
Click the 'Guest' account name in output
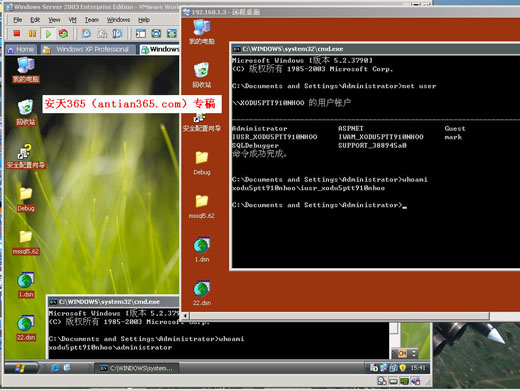pos(455,129)
